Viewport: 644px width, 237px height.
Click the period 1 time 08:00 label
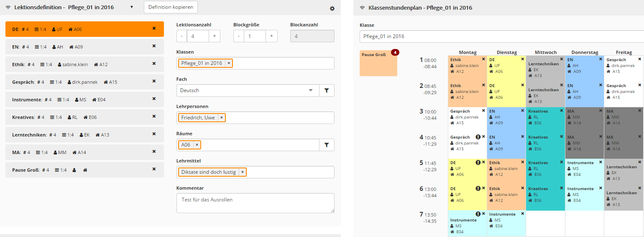pyautogui.click(x=431, y=60)
